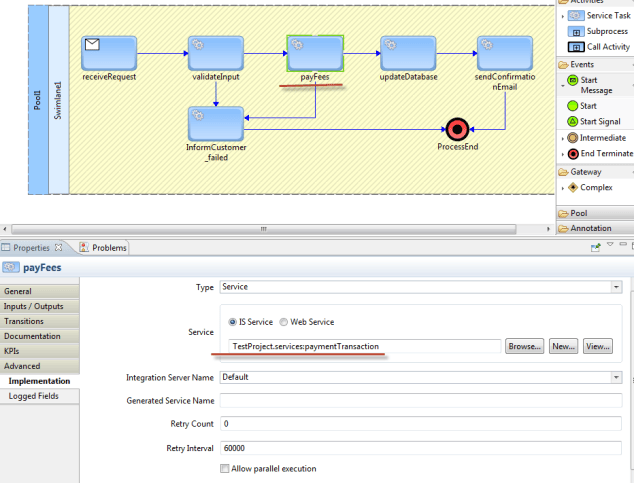634x483 pixels.
Task: Expand the Service Task palette arrow
Action: coord(562,17)
